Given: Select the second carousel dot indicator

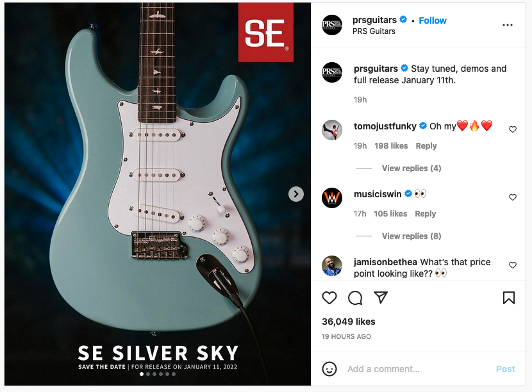Looking at the screenshot, I should click(x=148, y=374).
